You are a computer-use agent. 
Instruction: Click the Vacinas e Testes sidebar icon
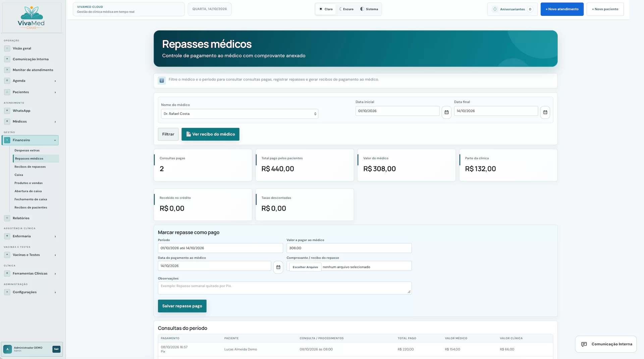(7, 255)
